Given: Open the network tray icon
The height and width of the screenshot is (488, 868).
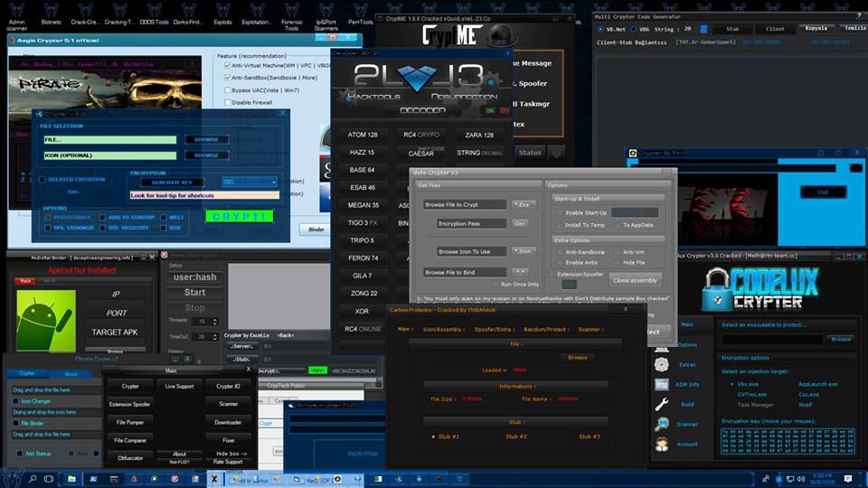Looking at the screenshot, I should 790,479.
